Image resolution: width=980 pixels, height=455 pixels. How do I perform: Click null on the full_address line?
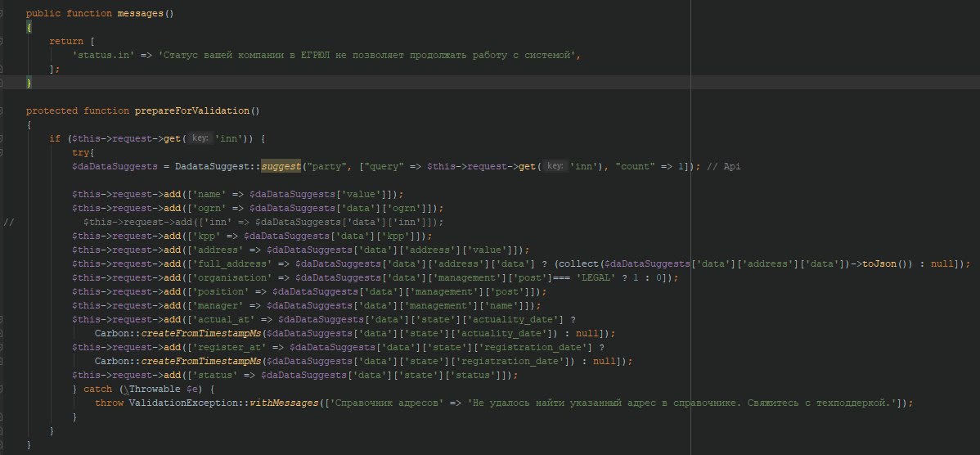(942, 264)
